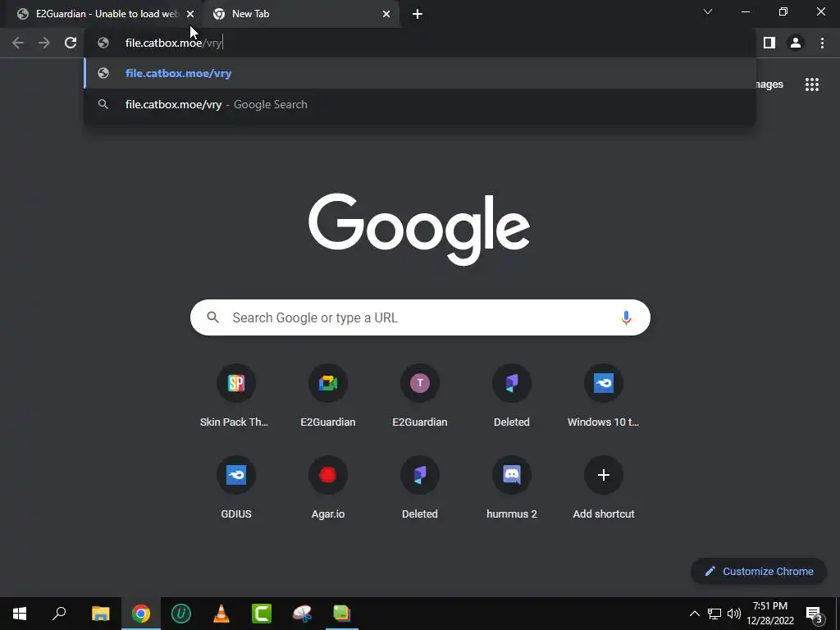Screen dimensions: 840x630
Task: Open the Chrome side panel
Action: click(769, 43)
